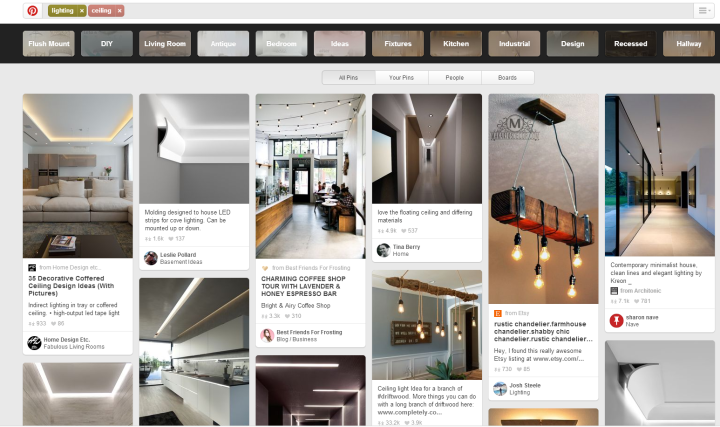720x427 pixels.
Task: Click Tina Berry's avatar icon
Action: pyautogui.click(x=383, y=250)
